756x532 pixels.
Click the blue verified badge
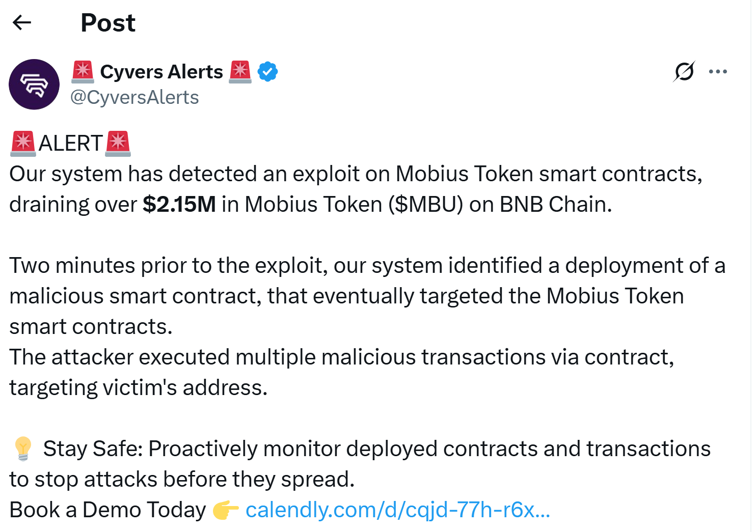point(267,72)
